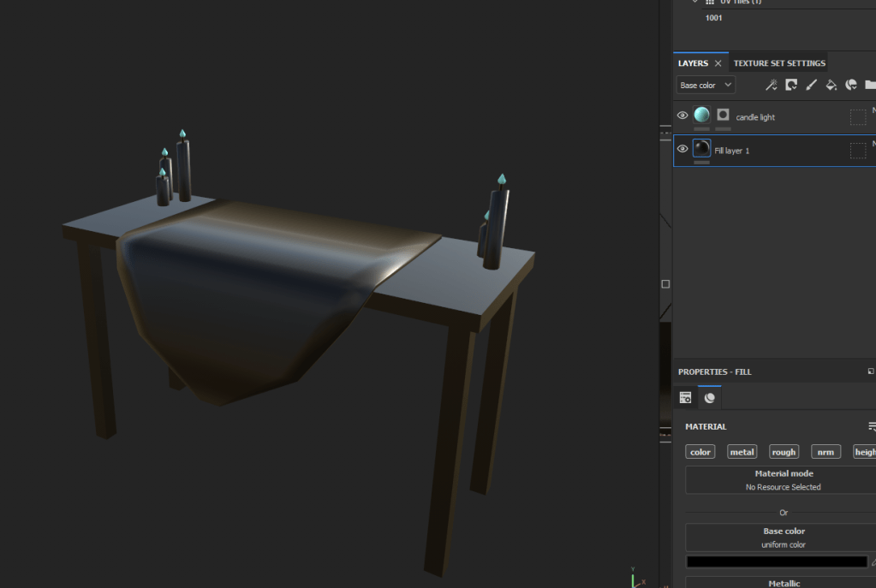Switch to the Texture Set Settings tab
Image resolution: width=876 pixels, height=588 pixels.
coord(779,63)
